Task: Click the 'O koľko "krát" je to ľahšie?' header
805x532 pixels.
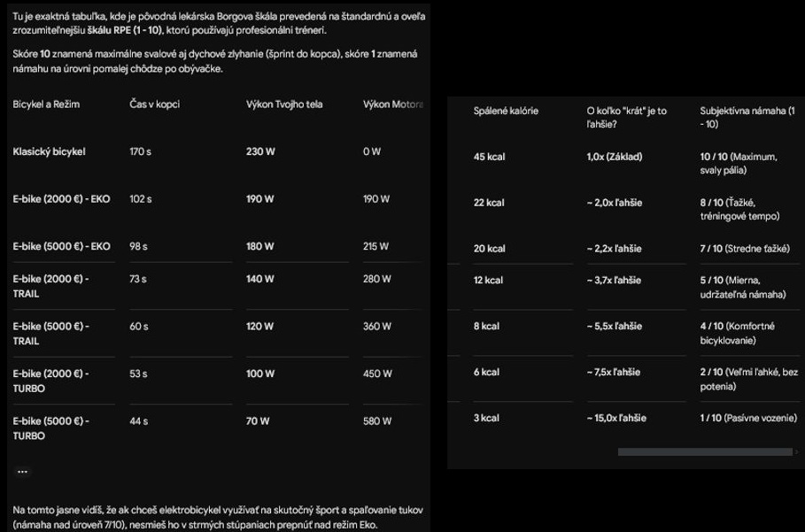Action: point(626,118)
